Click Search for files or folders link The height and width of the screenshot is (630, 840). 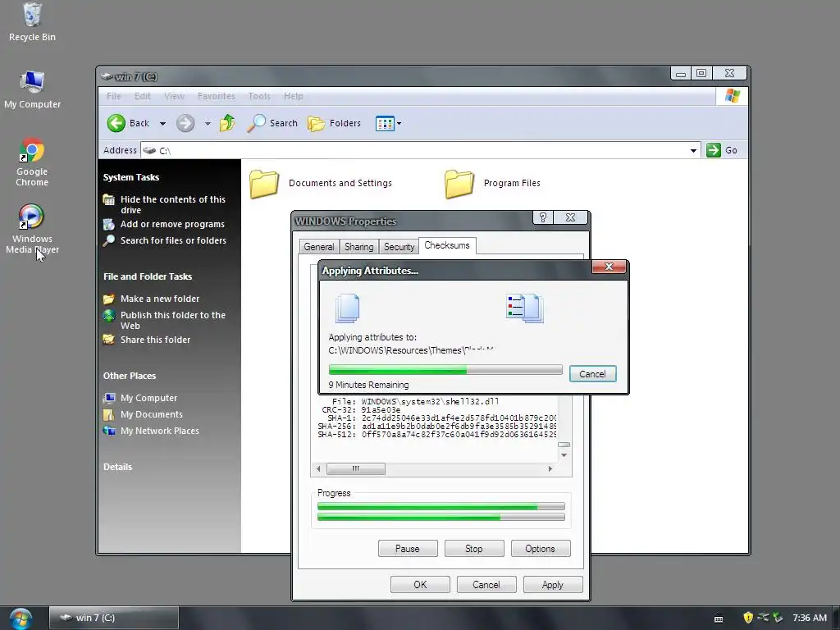coord(173,240)
